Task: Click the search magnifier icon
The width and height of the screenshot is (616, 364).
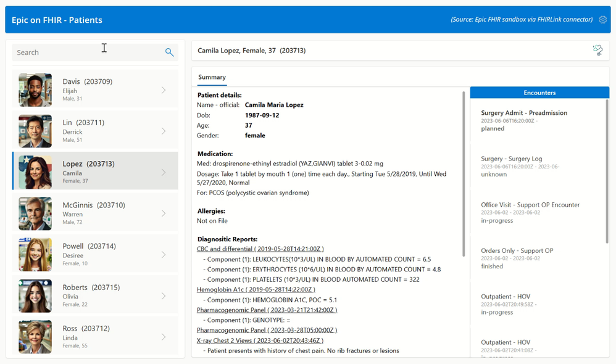Action: pyautogui.click(x=169, y=52)
